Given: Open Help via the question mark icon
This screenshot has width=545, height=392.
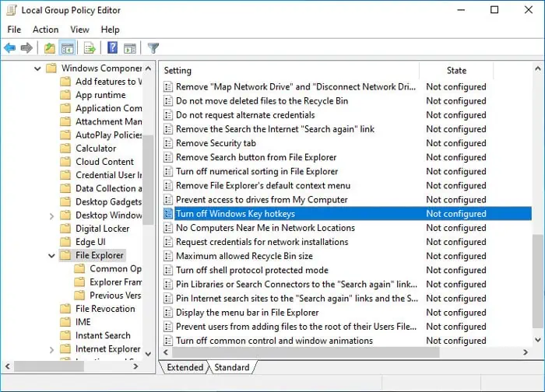Looking at the screenshot, I should (113, 47).
